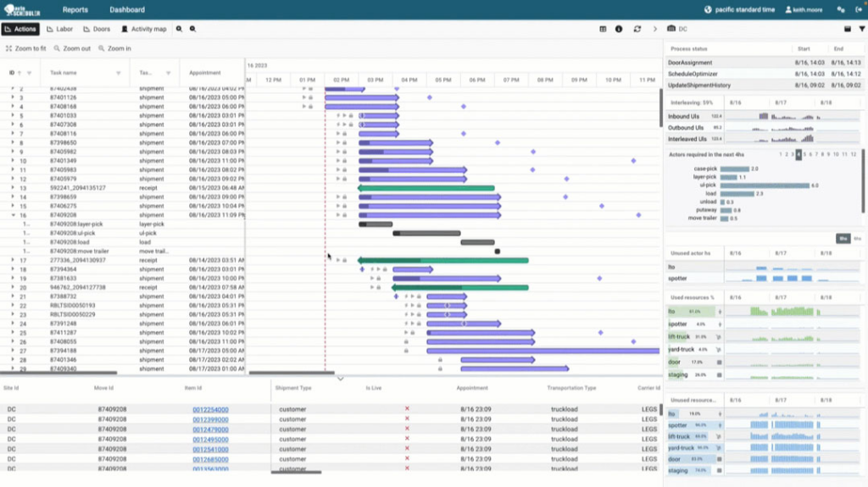Toggle the dark 8hs view button
This screenshot has width=868, height=487.
click(841, 239)
